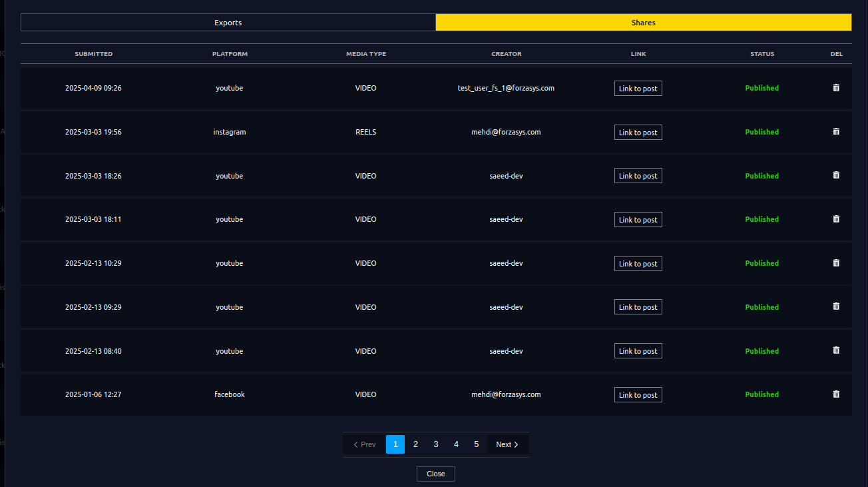868x487 pixels.
Task: Jump to page 3 of the shares list
Action: [x=435, y=444]
